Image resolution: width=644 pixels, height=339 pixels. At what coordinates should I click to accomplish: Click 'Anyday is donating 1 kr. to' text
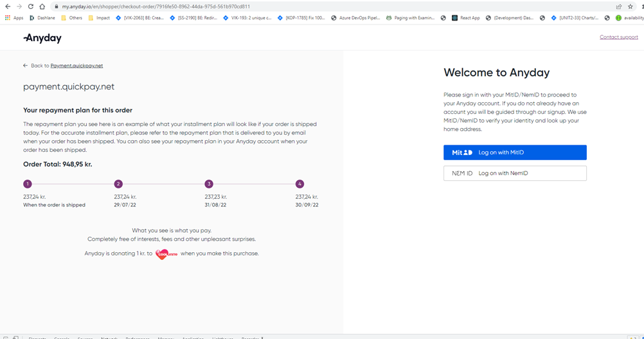118,253
